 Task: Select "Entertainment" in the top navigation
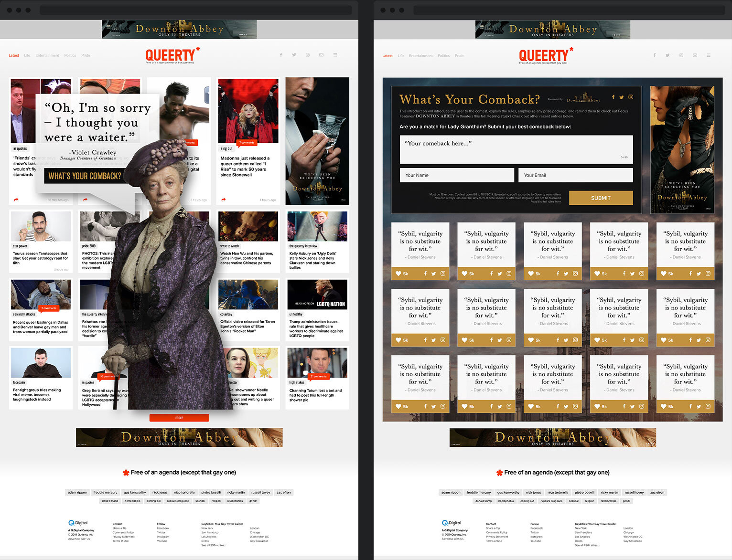click(47, 55)
